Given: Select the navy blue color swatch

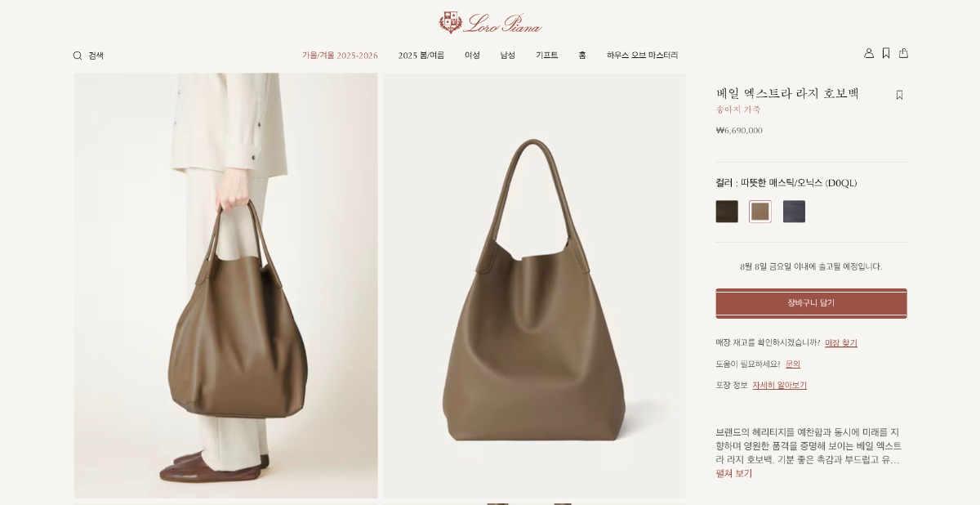Looking at the screenshot, I should [x=794, y=212].
